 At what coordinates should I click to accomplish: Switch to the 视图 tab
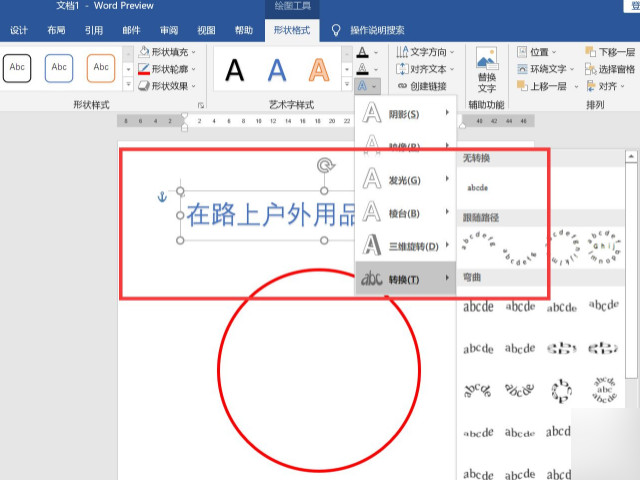[207, 30]
